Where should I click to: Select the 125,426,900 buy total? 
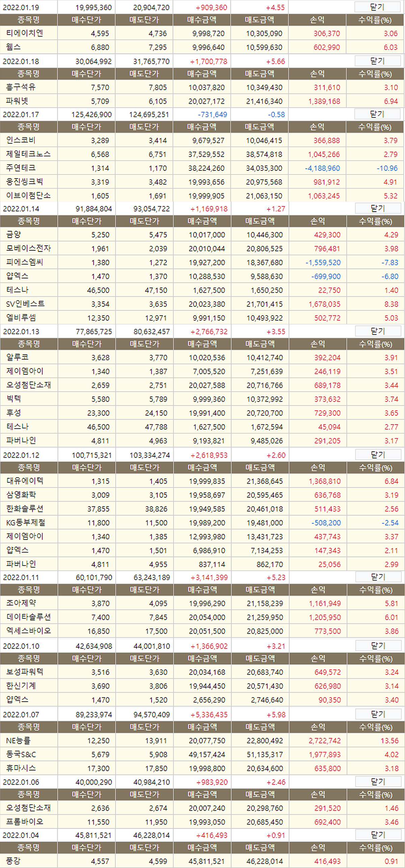pos(91,114)
